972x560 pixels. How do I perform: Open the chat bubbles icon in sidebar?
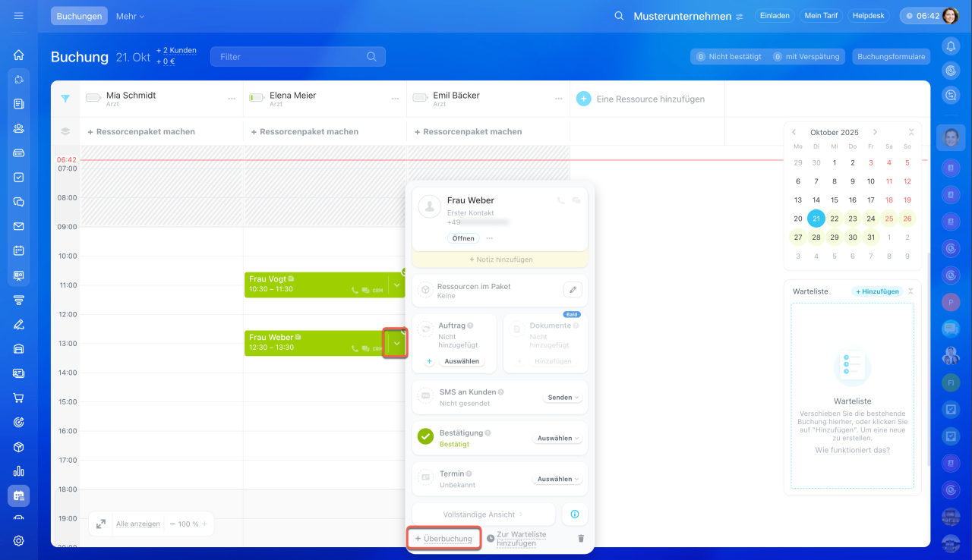[x=19, y=202]
